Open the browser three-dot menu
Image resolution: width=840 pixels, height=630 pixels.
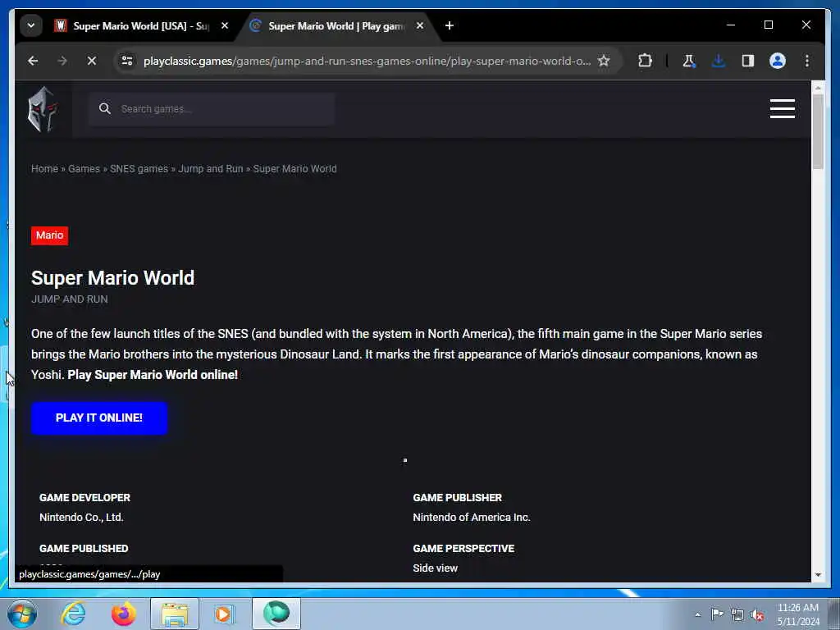tap(807, 61)
